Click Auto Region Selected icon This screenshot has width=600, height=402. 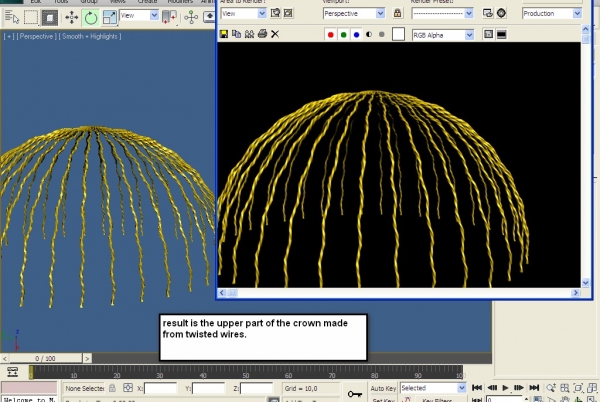pos(288,13)
